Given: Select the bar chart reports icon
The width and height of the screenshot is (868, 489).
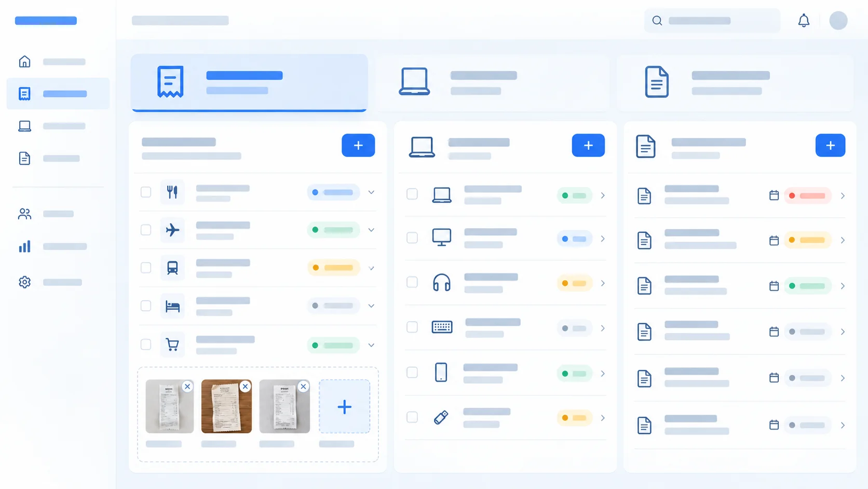Looking at the screenshot, I should (24, 246).
